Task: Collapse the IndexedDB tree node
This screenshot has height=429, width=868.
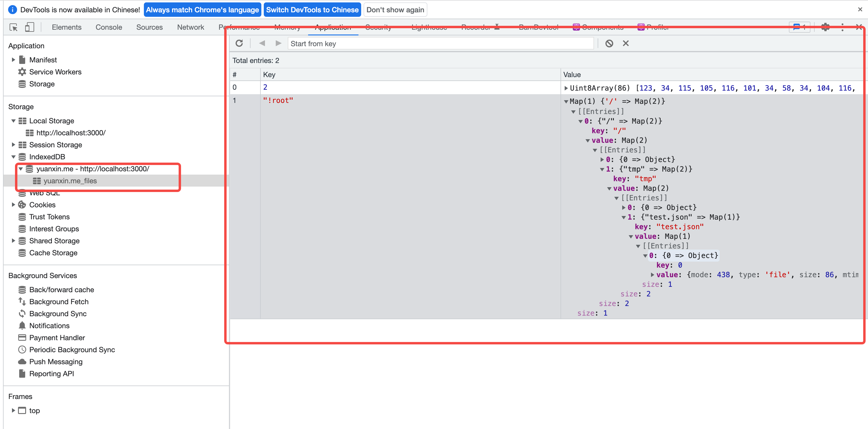Action: [x=13, y=157]
